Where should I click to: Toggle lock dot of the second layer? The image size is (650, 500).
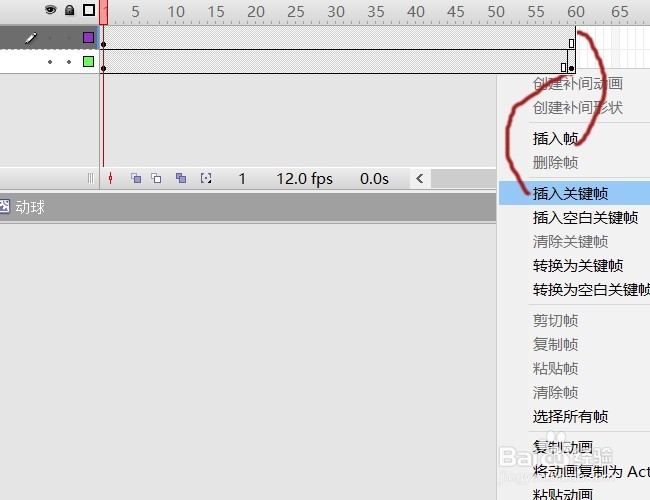[69, 62]
